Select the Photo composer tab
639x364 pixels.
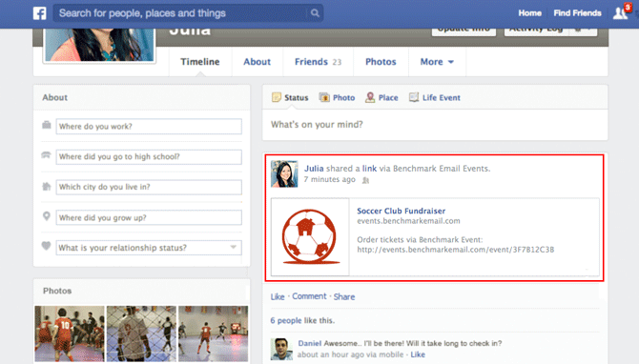[x=337, y=98]
